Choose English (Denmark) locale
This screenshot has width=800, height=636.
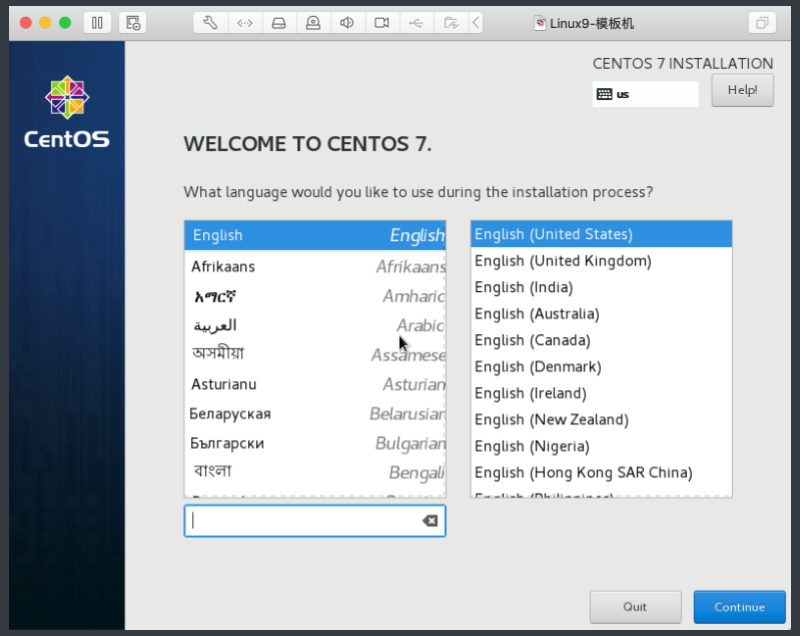pos(601,367)
